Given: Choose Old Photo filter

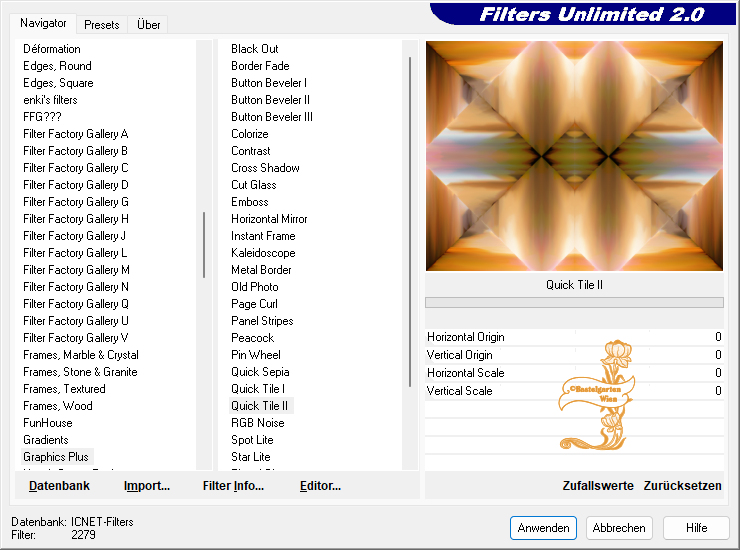Looking at the screenshot, I should coord(254,287).
